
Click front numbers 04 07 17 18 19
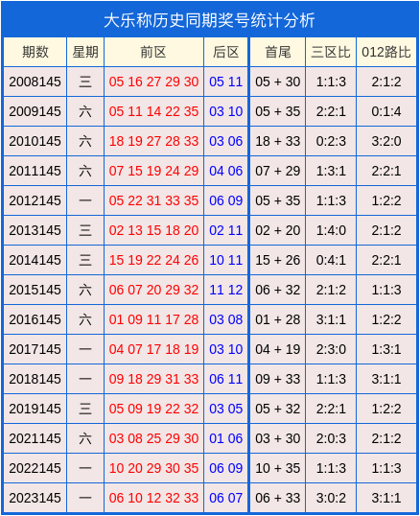click(x=153, y=349)
